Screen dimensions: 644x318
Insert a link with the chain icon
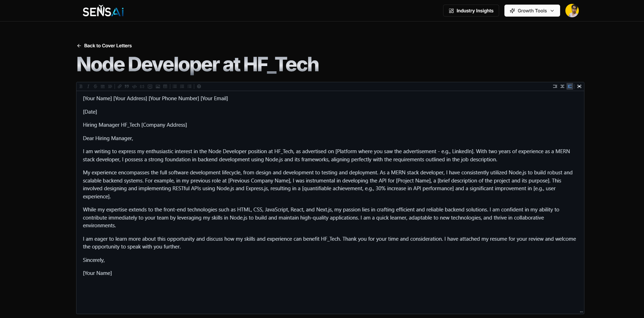point(119,86)
